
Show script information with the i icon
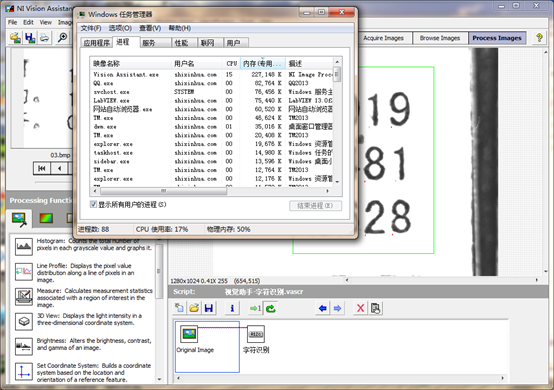pos(232,308)
